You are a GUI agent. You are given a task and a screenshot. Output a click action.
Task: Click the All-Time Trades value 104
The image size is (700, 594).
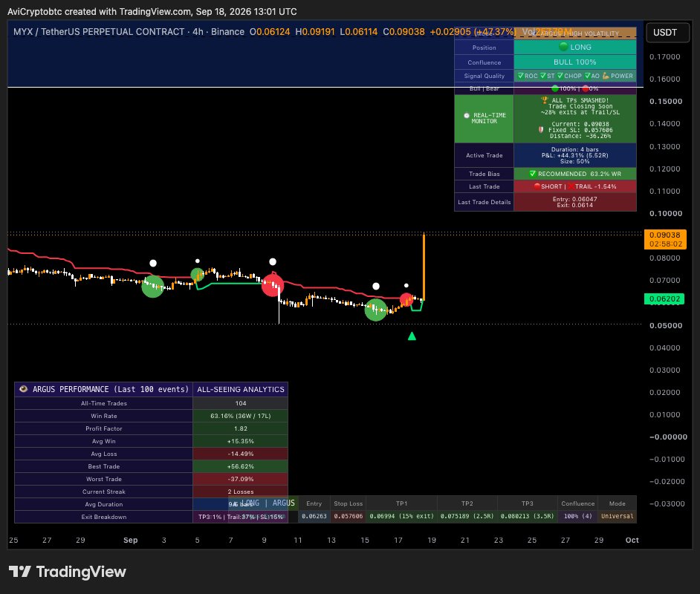click(x=241, y=403)
